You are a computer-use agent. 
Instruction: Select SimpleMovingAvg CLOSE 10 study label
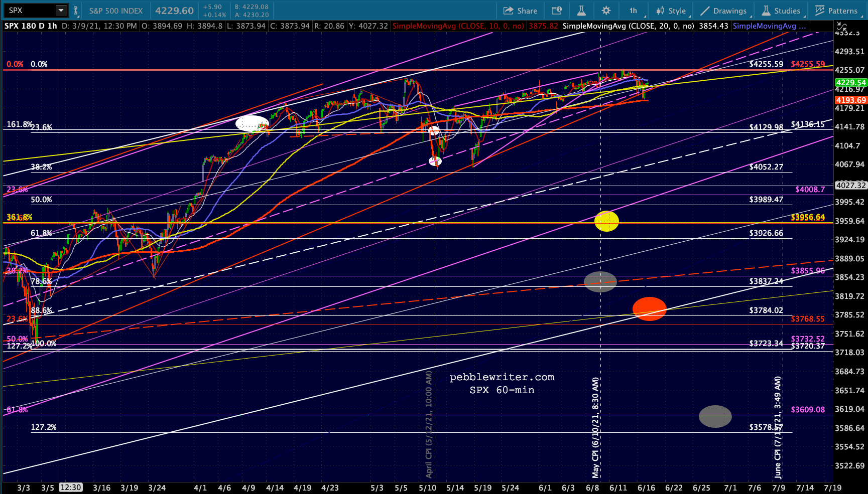[458, 26]
